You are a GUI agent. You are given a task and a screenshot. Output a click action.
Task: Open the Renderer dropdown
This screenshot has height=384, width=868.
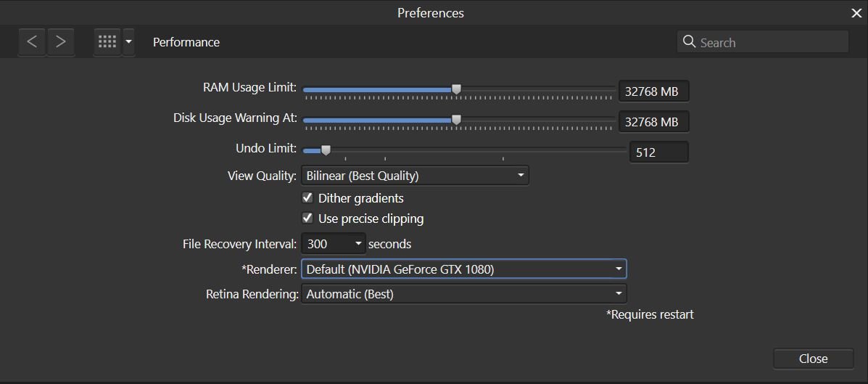click(x=464, y=269)
